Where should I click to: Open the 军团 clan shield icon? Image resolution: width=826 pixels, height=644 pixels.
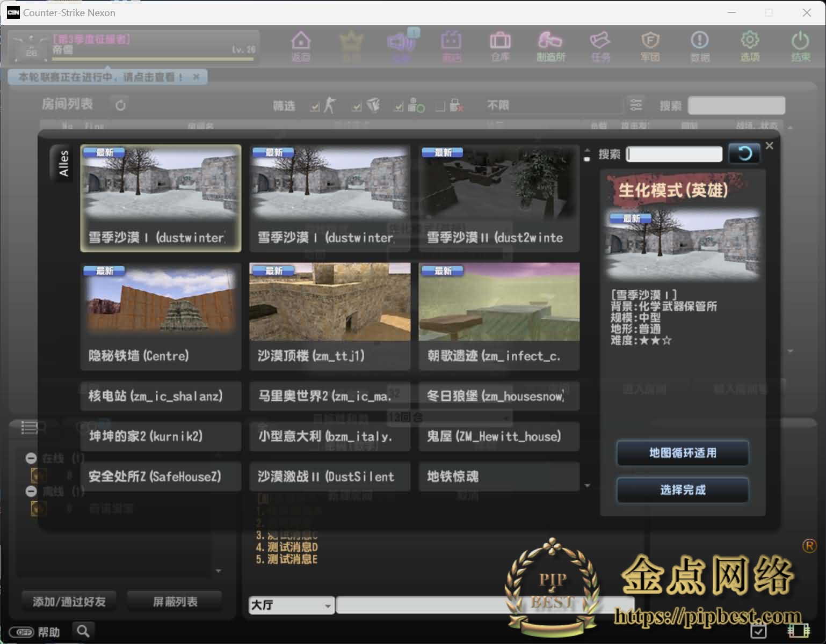(650, 46)
